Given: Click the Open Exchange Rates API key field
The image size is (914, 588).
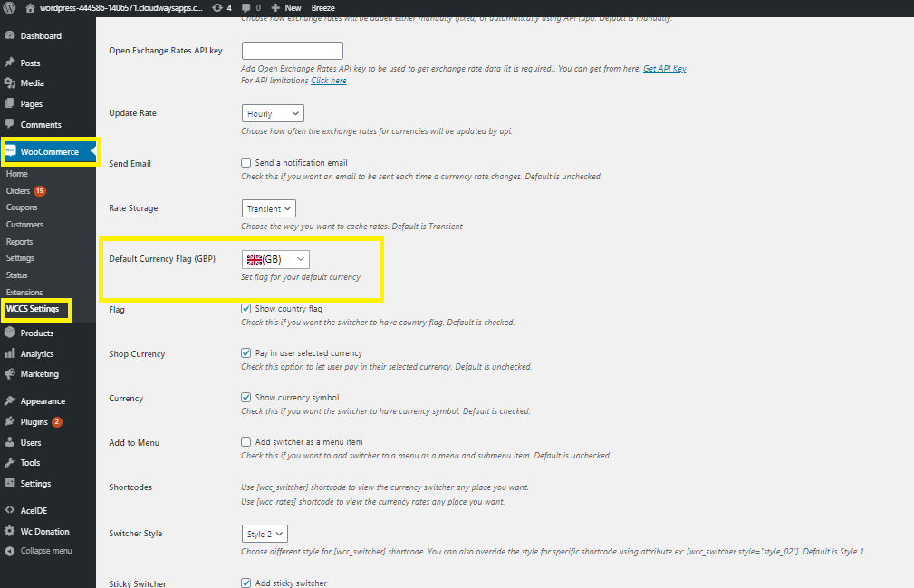Looking at the screenshot, I should pos(292,50).
